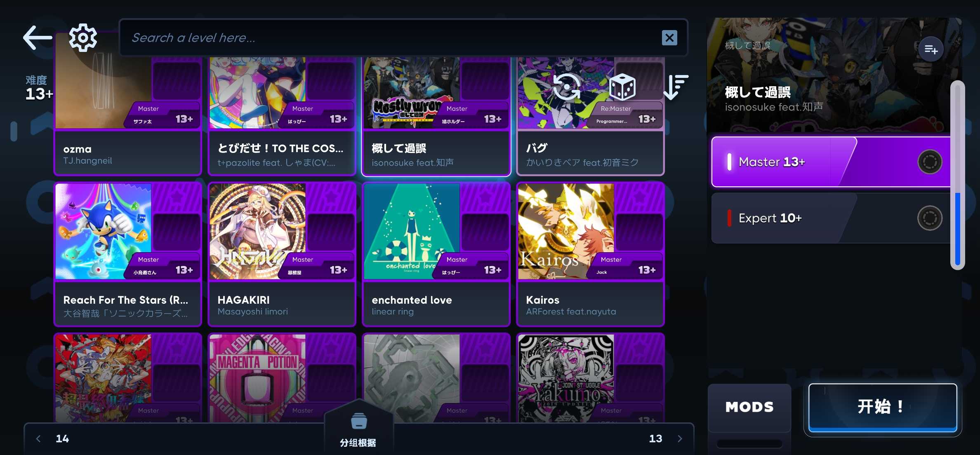Focus the Search a level here field
This screenshot has height=455, width=980.
(x=403, y=38)
